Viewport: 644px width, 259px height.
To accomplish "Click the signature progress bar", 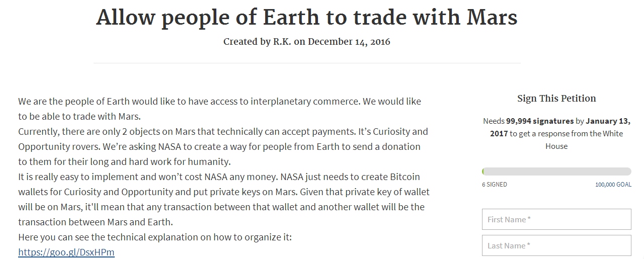I will [x=556, y=171].
